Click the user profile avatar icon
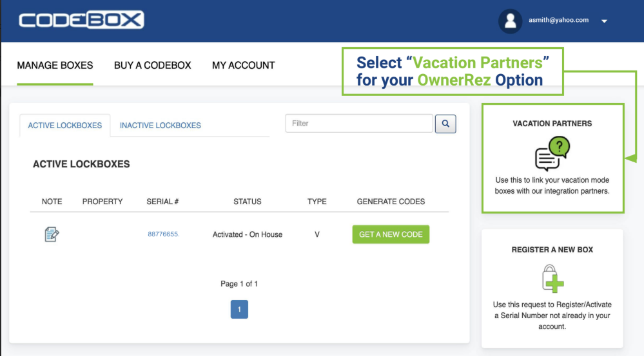The height and width of the screenshot is (356, 644). point(510,21)
